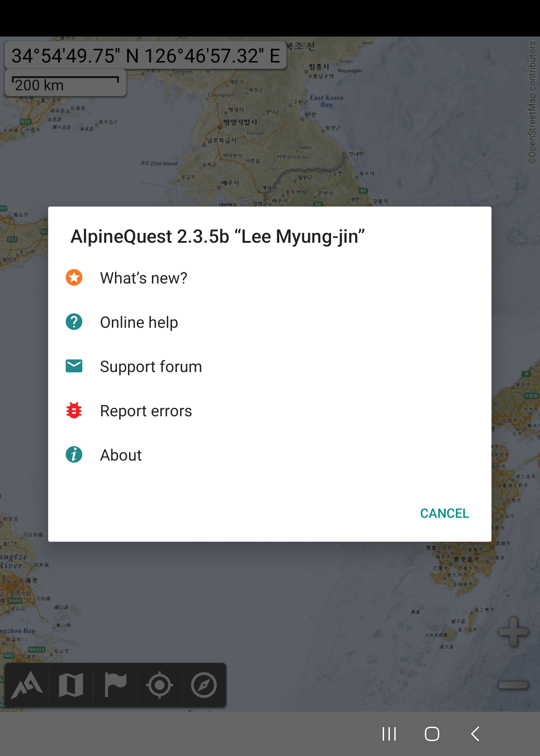The image size is (540, 756).
Task: Open the maps menu icon
Action: pyautogui.click(x=71, y=685)
